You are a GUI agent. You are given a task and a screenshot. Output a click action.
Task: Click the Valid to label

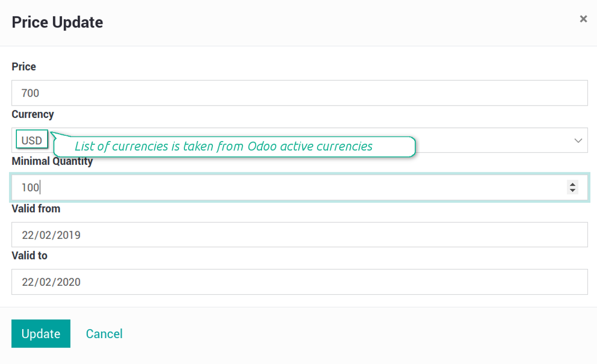click(x=30, y=256)
